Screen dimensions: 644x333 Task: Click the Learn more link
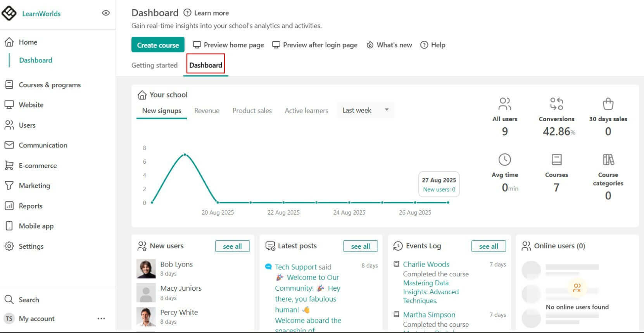pos(211,13)
